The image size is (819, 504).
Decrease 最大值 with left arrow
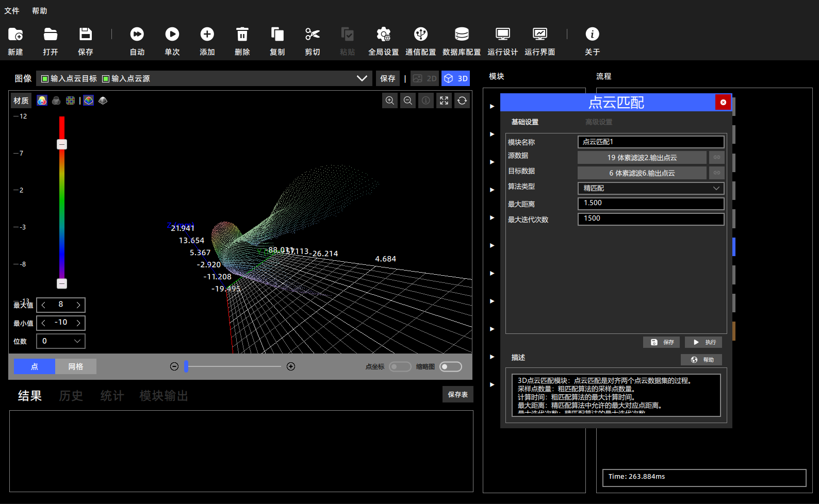coord(43,305)
